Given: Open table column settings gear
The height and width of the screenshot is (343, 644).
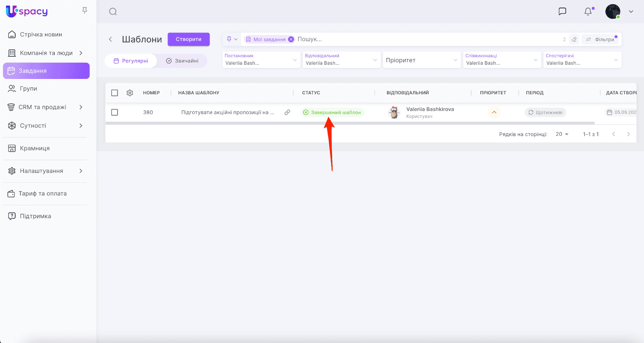Looking at the screenshot, I should (x=130, y=93).
